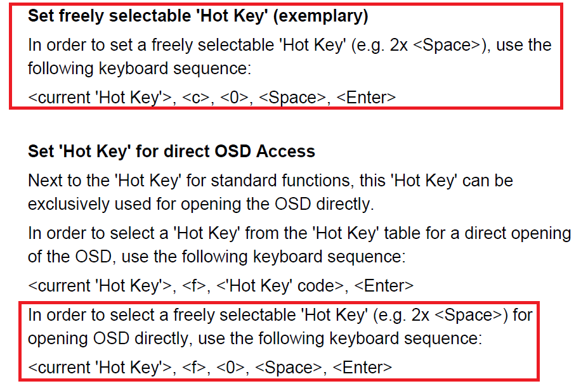Click "<'Hot Key' code>" in the middle sequence
This screenshot has width=588, height=386.
[x=280, y=286]
